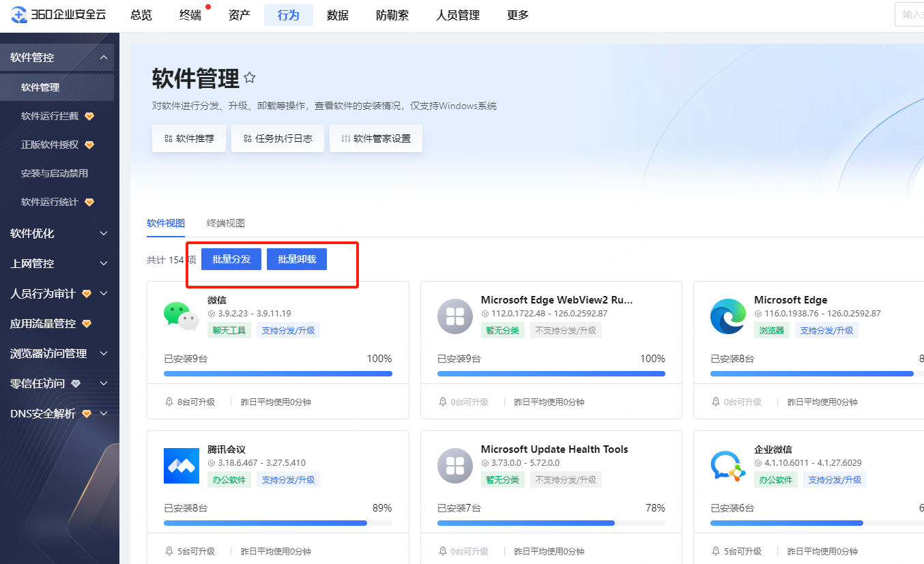Click the bell icon in Microsoft Edge card

pos(716,402)
